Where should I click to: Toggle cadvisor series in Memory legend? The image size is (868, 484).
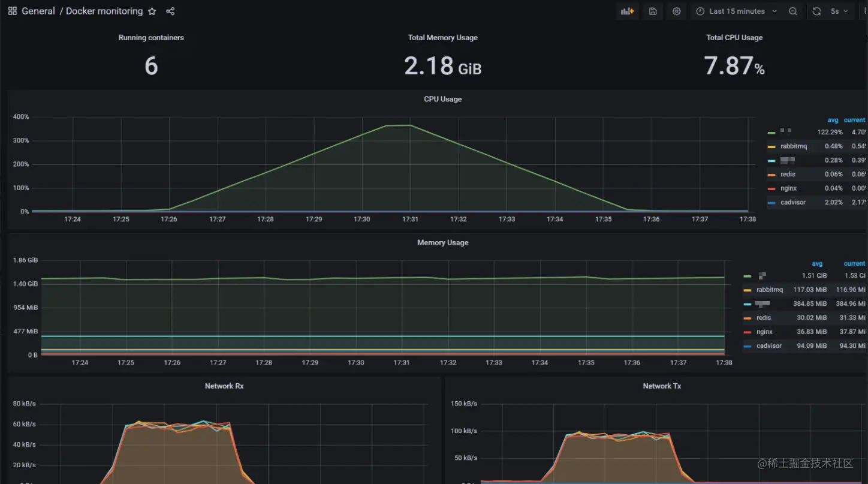[x=769, y=346]
